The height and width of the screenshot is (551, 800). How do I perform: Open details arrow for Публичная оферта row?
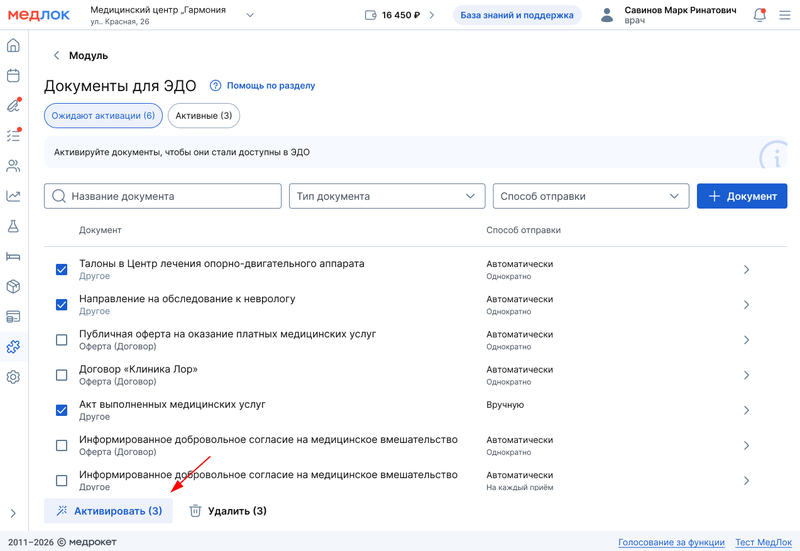pyautogui.click(x=746, y=340)
